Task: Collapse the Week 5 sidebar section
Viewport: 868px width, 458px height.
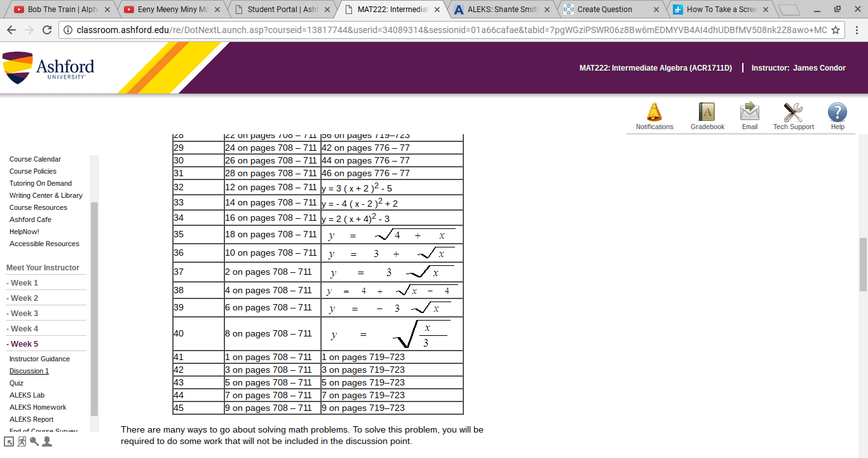Action: [24, 344]
